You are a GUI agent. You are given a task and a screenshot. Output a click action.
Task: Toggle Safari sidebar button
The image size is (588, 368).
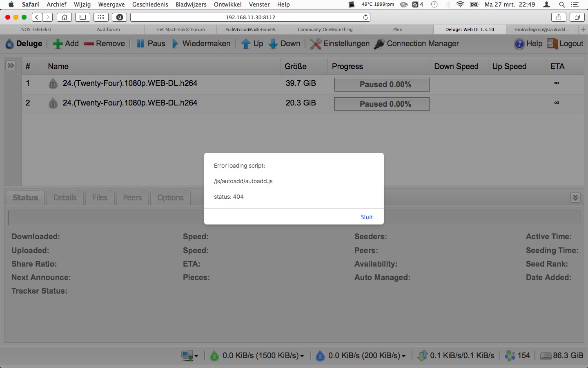tap(82, 17)
